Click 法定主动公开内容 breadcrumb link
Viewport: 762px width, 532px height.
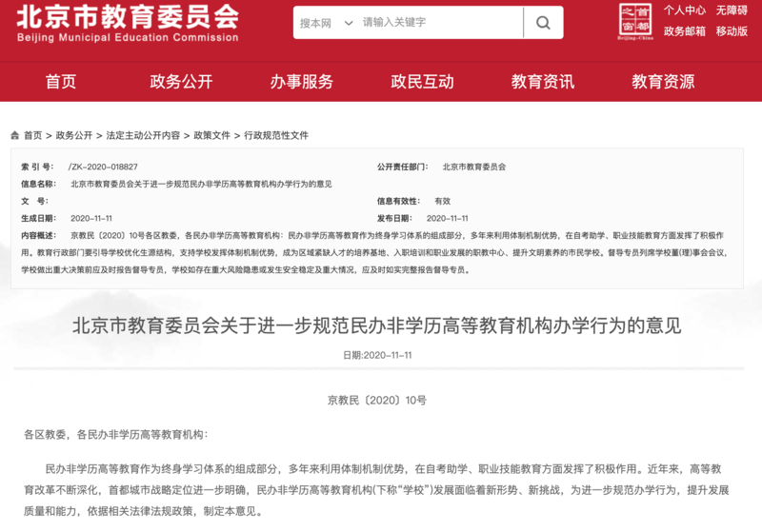[143, 135]
